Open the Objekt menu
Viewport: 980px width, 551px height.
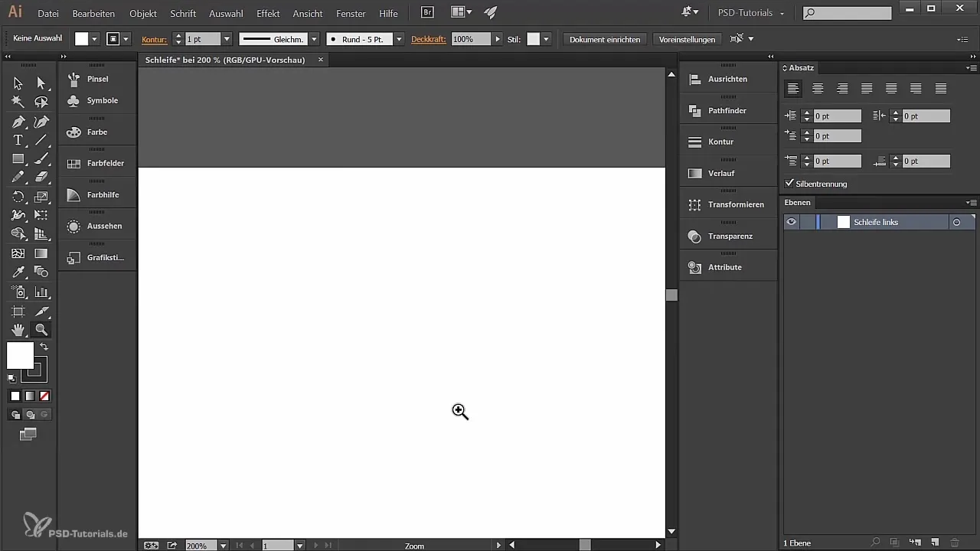point(143,14)
